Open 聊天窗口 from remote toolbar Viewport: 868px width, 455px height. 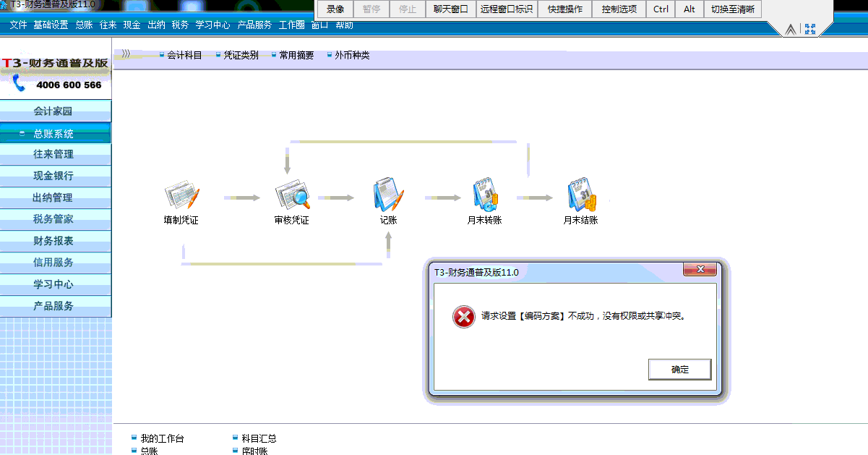(451, 9)
